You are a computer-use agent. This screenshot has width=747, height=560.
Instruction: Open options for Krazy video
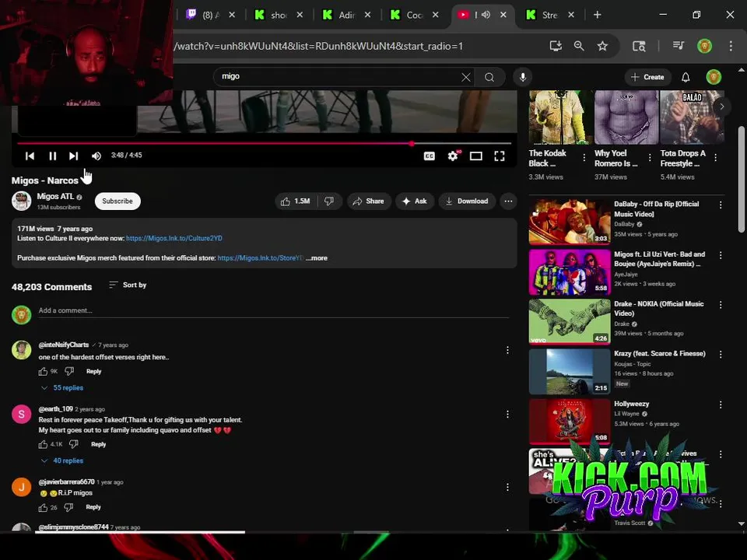(721, 355)
